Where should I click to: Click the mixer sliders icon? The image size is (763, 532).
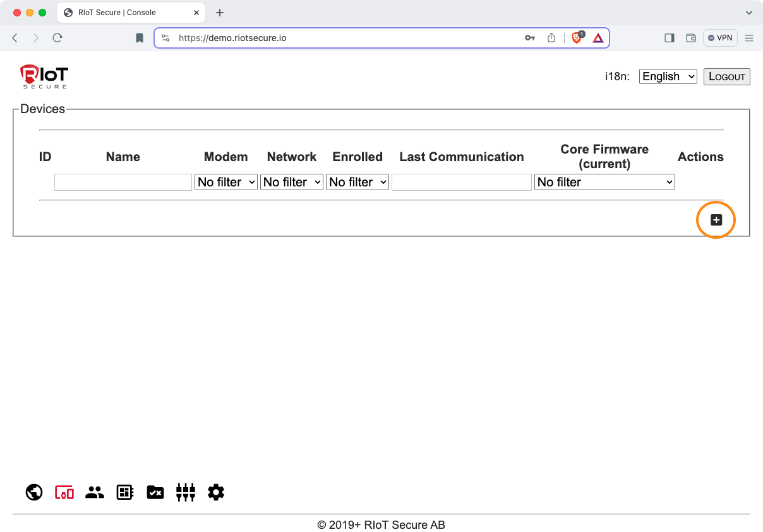186,492
